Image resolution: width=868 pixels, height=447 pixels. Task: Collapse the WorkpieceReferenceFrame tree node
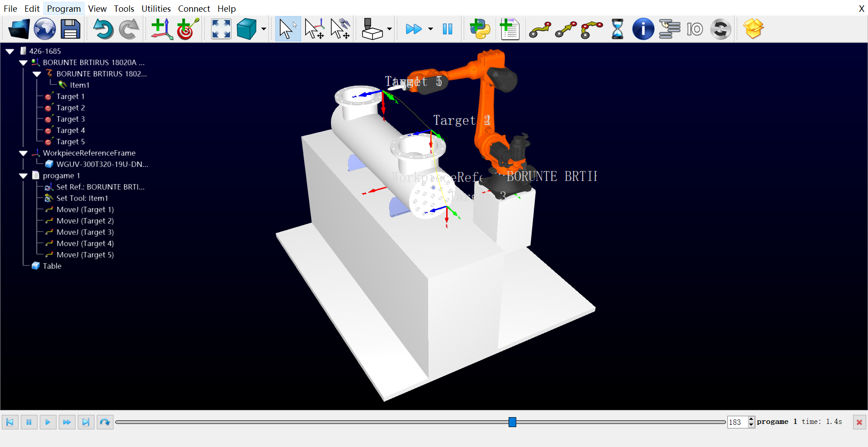point(24,153)
